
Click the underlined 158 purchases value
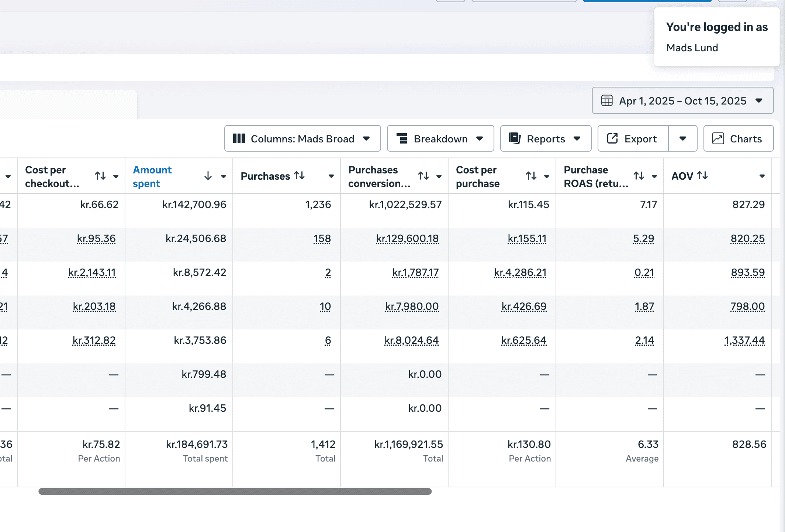pyautogui.click(x=322, y=239)
